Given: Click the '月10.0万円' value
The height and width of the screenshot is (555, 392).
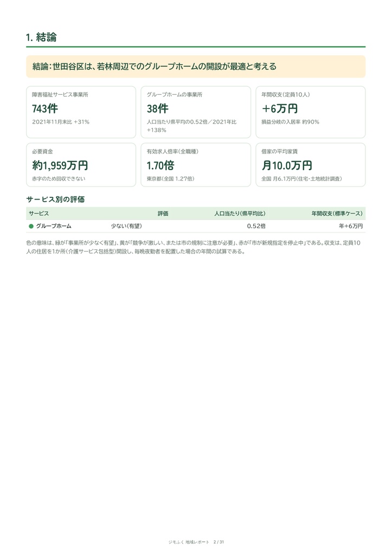Looking at the screenshot, I should click(286, 165).
